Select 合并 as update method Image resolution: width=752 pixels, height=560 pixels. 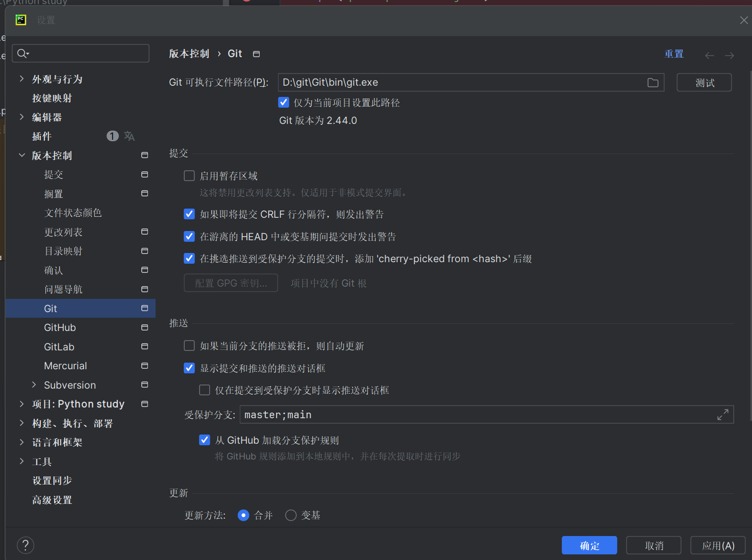tap(244, 516)
